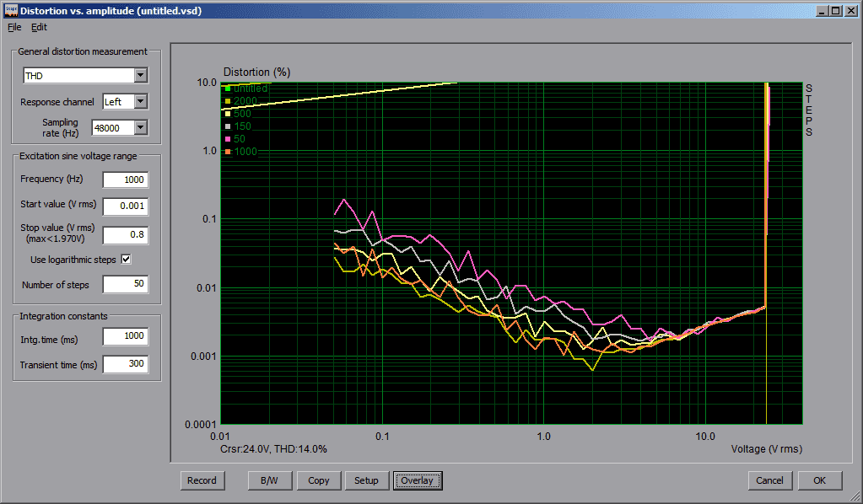The image size is (863, 504).
Task: Open the Sampling rate dropdown
Action: click(140, 127)
